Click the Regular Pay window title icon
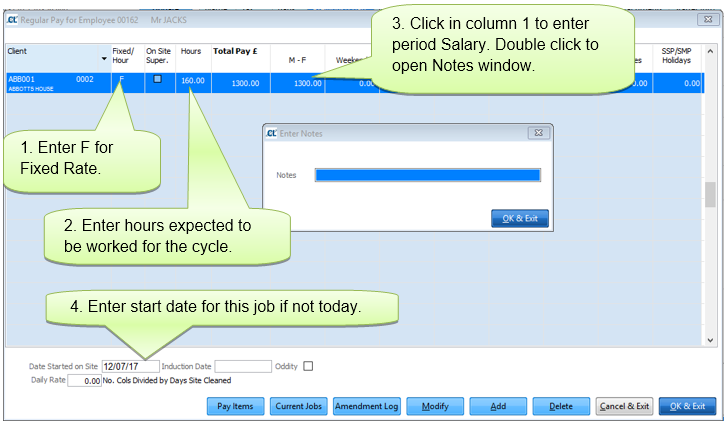The width and height of the screenshot is (728, 424). coord(13,20)
